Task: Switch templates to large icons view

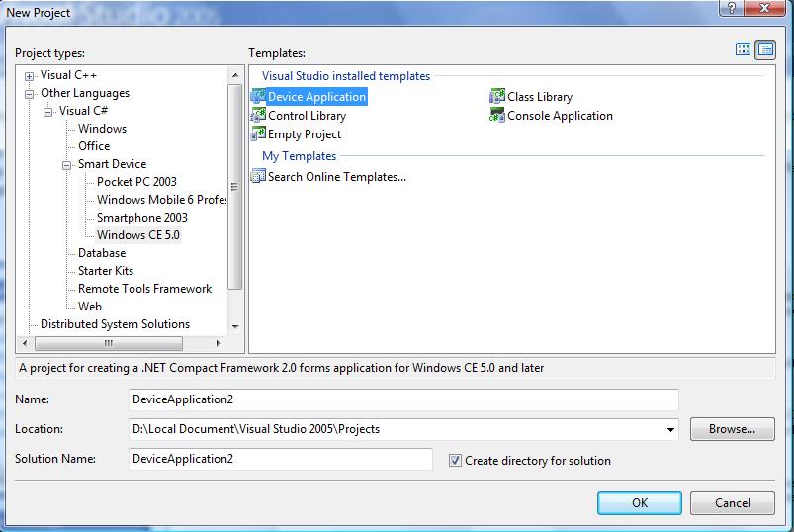Action: coord(743,49)
